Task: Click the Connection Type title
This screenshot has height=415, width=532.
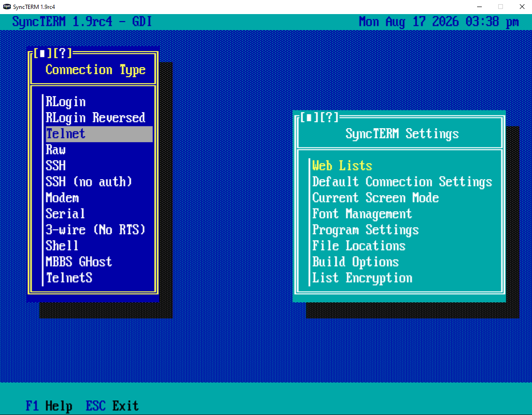Action: (95, 70)
